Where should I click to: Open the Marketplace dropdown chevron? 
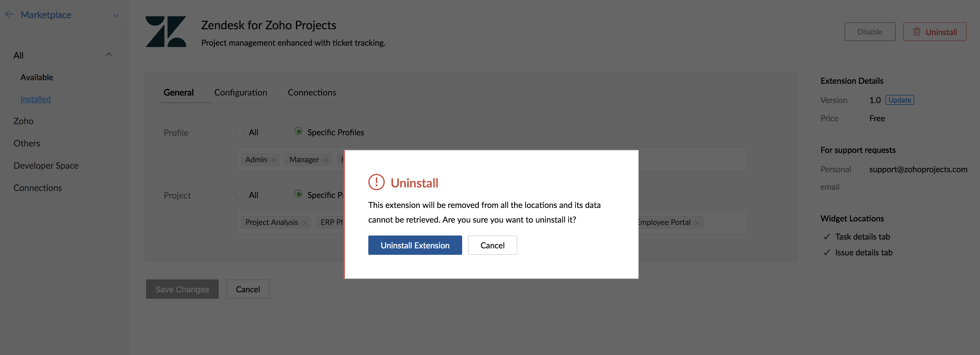coord(116,15)
